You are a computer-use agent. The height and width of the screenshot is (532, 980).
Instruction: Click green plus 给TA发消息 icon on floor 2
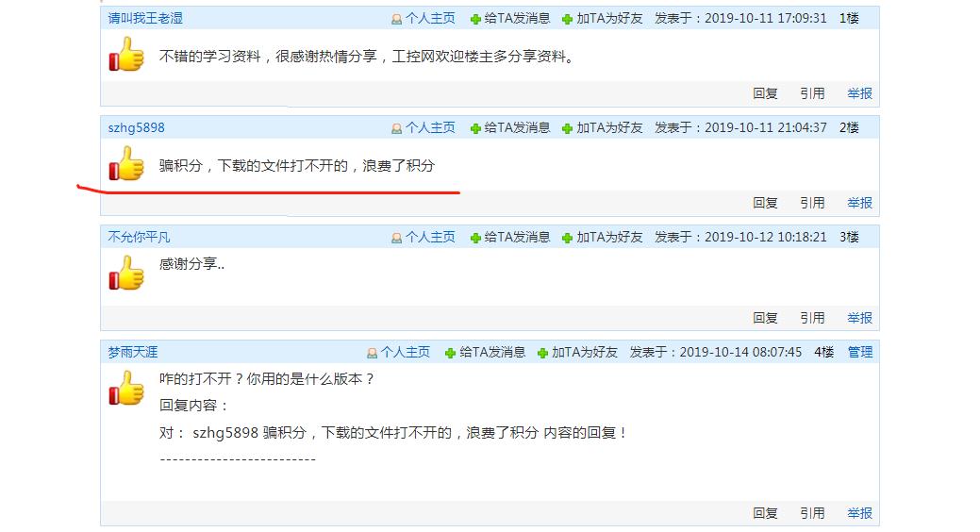pos(475,128)
